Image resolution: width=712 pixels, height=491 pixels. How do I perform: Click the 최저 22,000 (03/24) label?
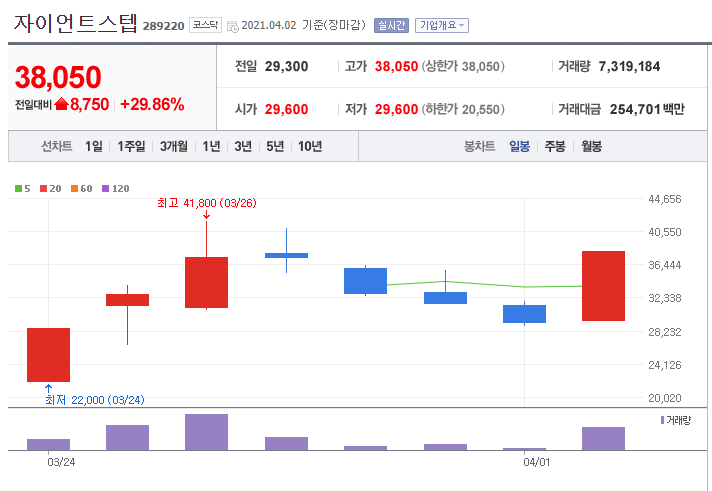pos(94,400)
